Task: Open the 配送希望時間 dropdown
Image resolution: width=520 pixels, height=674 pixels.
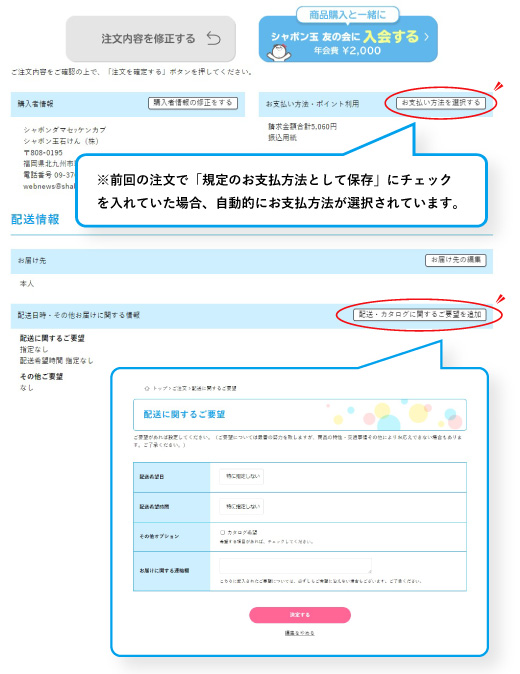Action: click(242, 506)
